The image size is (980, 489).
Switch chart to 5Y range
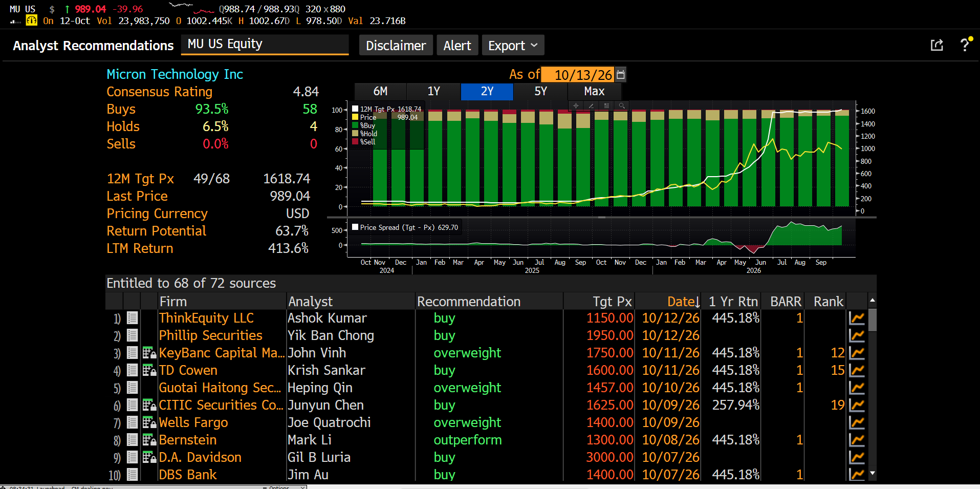pyautogui.click(x=541, y=92)
